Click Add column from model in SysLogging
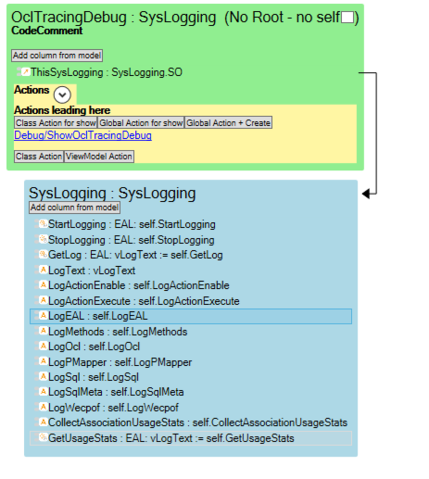429x479 pixels. tap(75, 207)
